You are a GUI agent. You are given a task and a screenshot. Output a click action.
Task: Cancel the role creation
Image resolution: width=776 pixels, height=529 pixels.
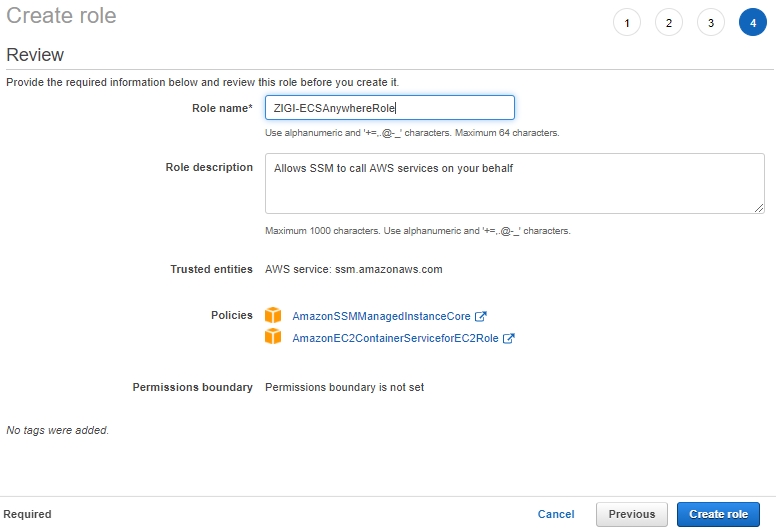tap(556, 514)
